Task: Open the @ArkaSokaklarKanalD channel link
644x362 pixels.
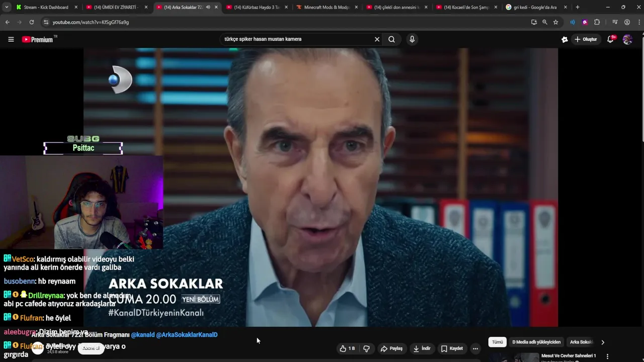Action: pos(187,335)
